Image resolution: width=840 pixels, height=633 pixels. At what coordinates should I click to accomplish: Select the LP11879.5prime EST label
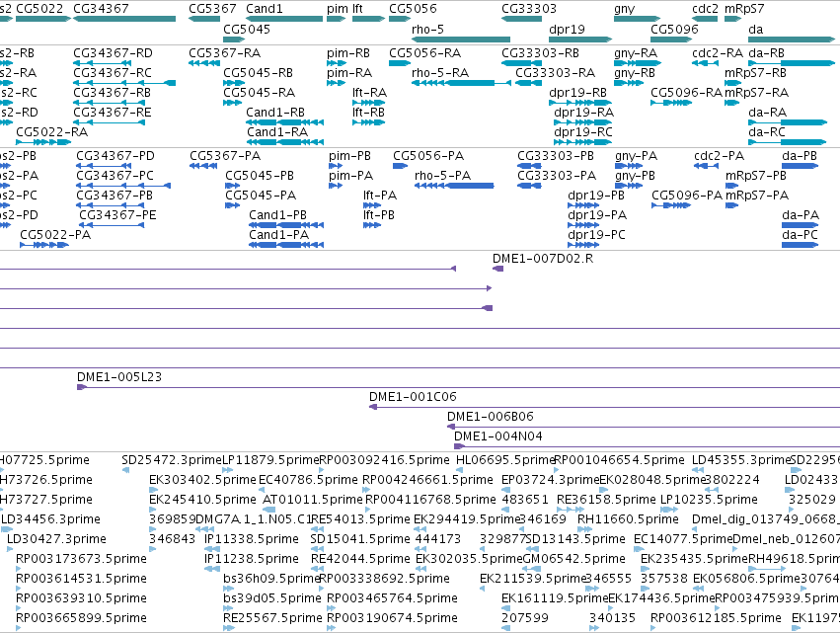click(x=270, y=460)
